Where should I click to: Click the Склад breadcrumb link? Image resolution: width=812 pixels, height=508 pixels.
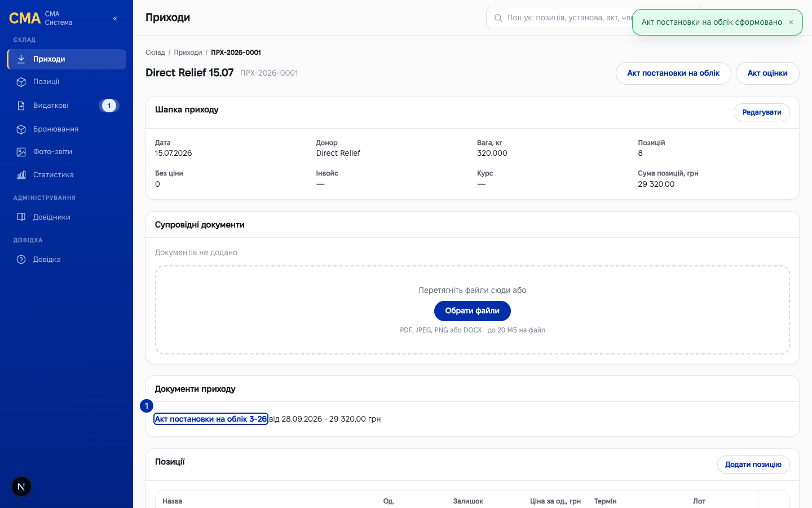[155, 52]
